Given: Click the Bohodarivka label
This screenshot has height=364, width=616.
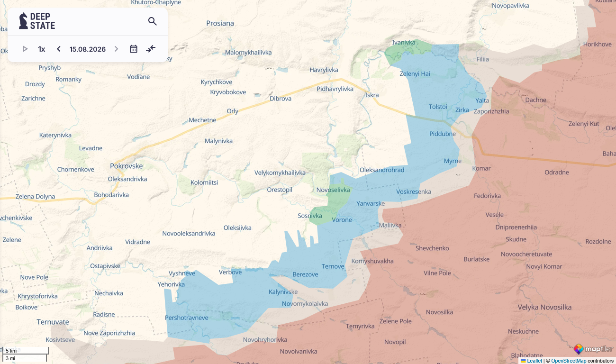Looking at the screenshot, I should [111, 195].
